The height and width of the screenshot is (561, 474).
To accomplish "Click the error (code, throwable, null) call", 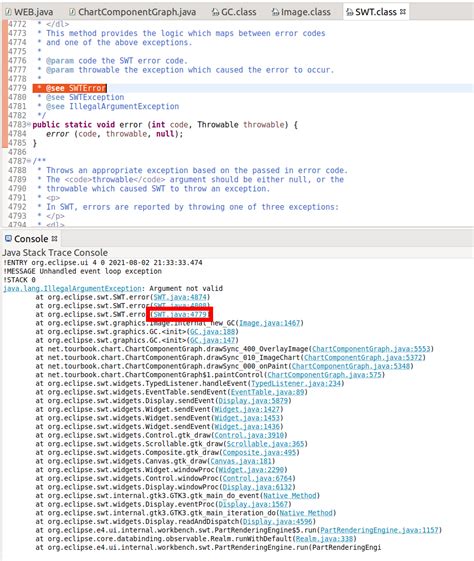I will tap(114, 134).
